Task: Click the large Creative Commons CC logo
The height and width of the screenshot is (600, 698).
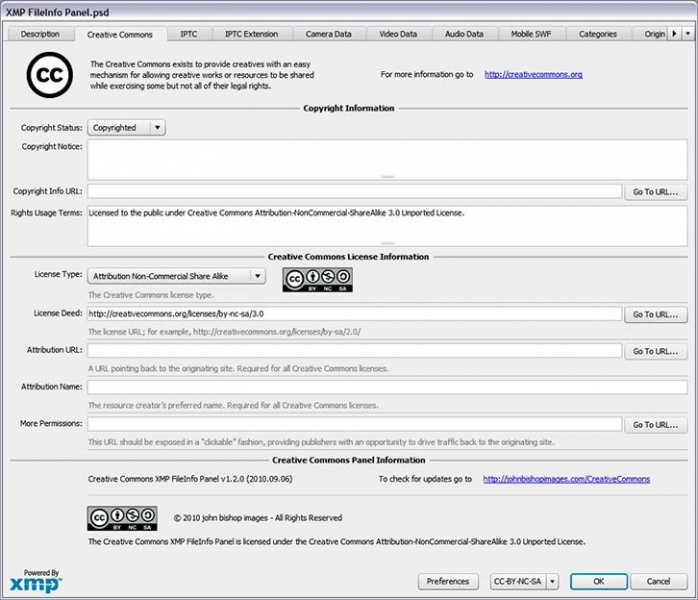Action: tap(49, 75)
